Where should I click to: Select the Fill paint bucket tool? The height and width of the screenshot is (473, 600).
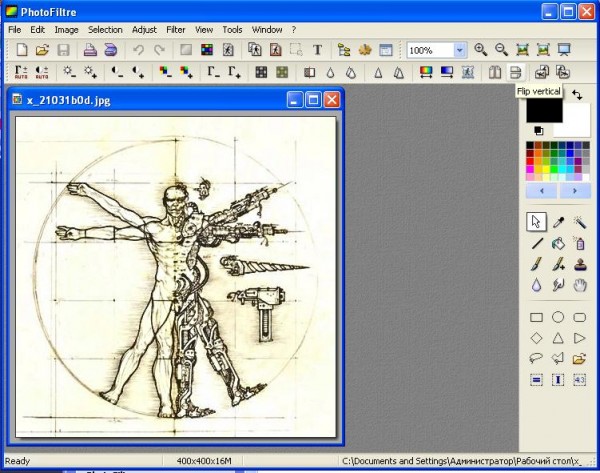[x=558, y=243]
